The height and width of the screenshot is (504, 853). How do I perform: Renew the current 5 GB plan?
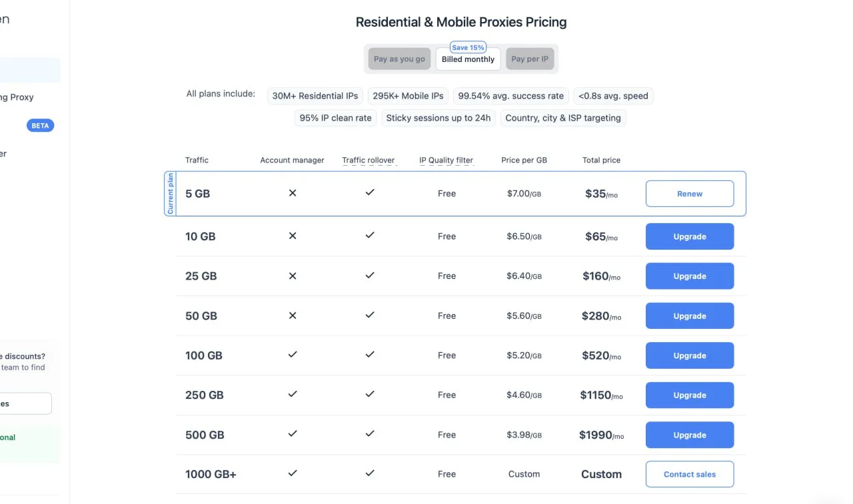(x=689, y=194)
